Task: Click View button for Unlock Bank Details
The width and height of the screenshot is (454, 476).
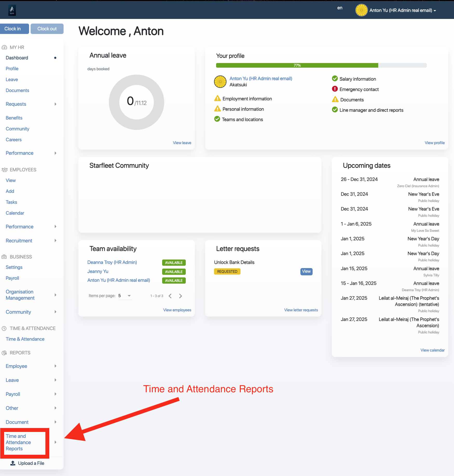Action: (x=306, y=271)
